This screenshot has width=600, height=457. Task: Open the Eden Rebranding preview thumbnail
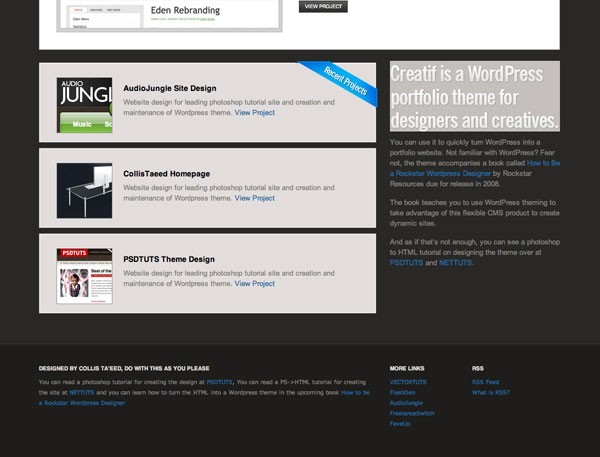[169, 15]
